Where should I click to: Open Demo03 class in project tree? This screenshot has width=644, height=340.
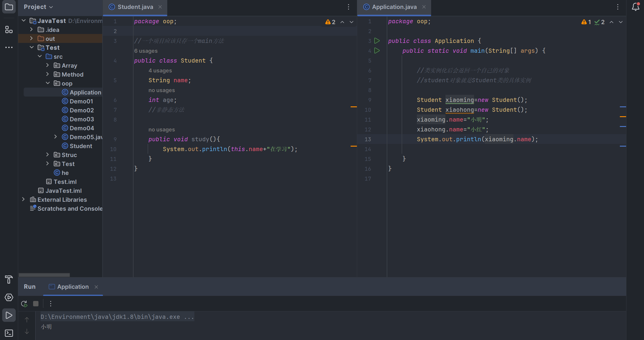82,119
